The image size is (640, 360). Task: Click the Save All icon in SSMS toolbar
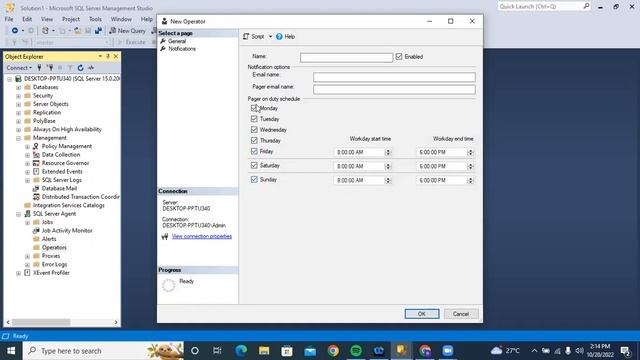click(98, 31)
